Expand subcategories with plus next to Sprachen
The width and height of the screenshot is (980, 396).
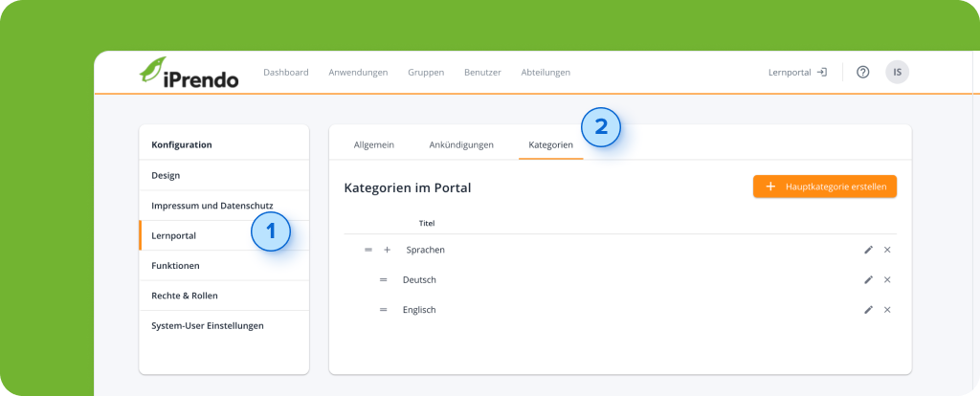pyautogui.click(x=388, y=250)
